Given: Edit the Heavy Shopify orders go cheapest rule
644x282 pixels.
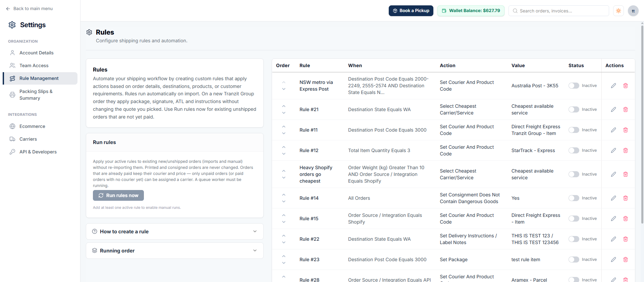Looking at the screenshot, I should pyautogui.click(x=613, y=174).
